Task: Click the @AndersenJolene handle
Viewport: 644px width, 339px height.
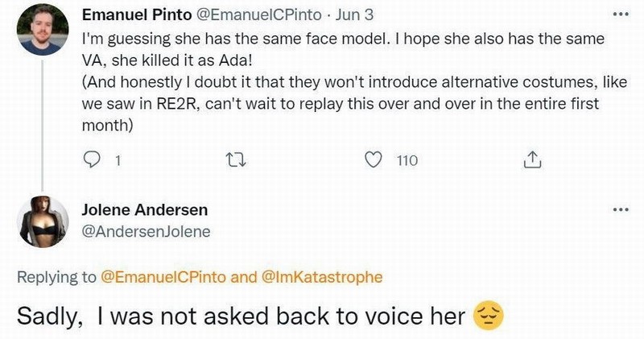Action: (146, 232)
